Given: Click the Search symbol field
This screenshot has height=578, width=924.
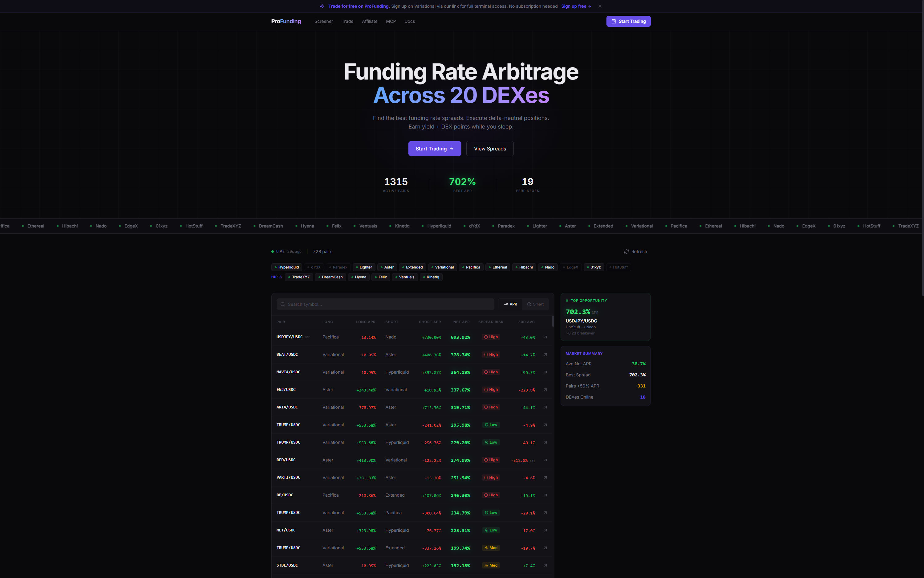Looking at the screenshot, I should point(385,304).
